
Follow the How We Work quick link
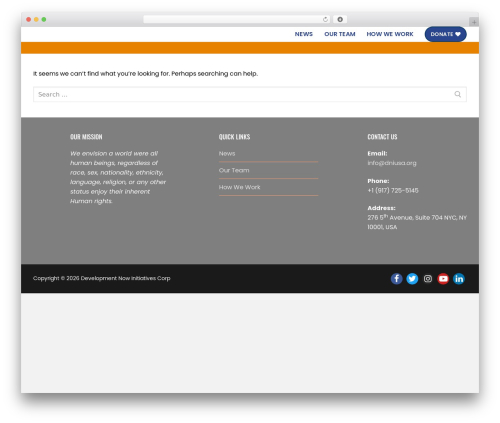click(x=239, y=187)
